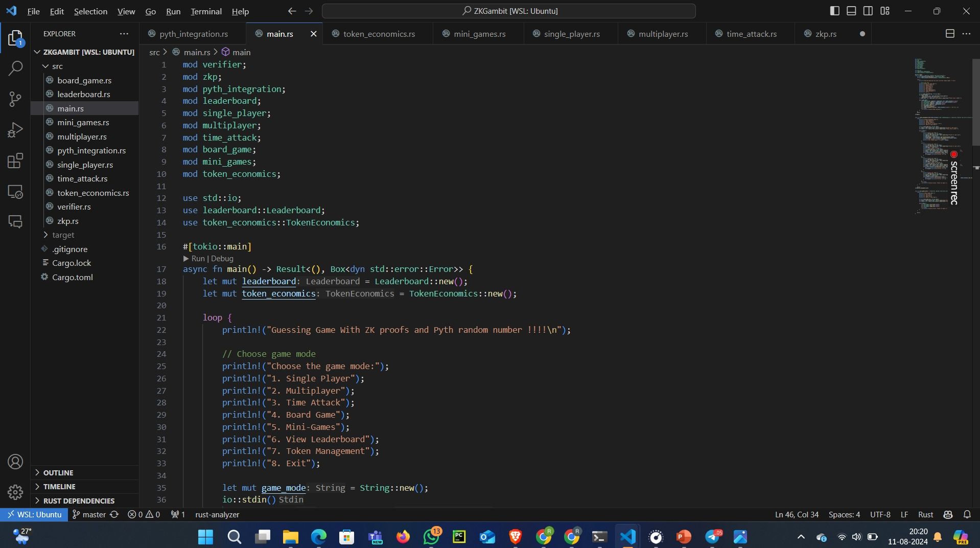The width and height of the screenshot is (980, 548).
Task: Click the master branch in status bar
Action: click(89, 515)
